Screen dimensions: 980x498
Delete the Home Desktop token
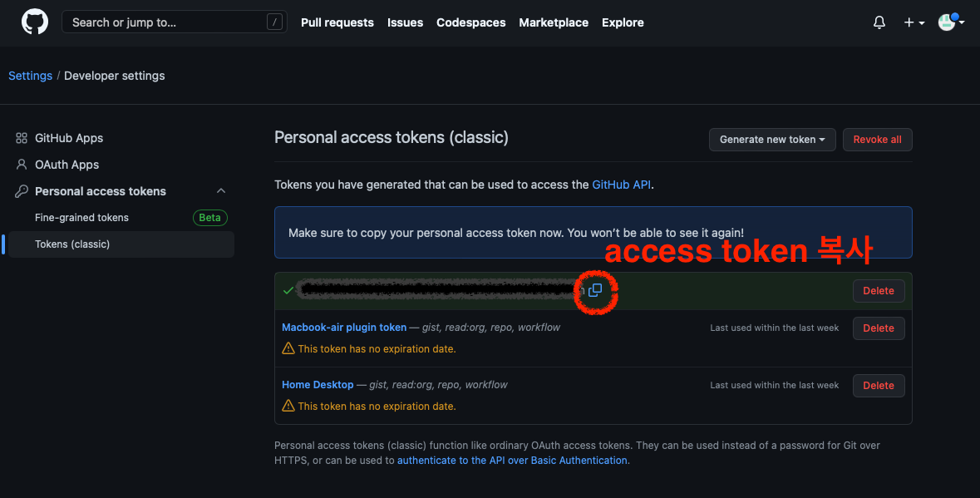click(x=878, y=386)
